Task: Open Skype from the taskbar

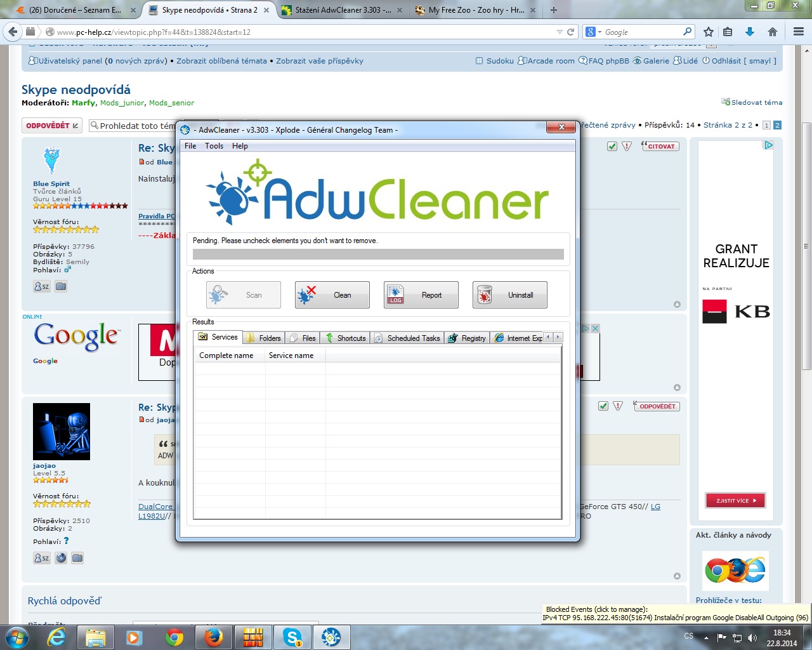Action: tap(292, 637)
